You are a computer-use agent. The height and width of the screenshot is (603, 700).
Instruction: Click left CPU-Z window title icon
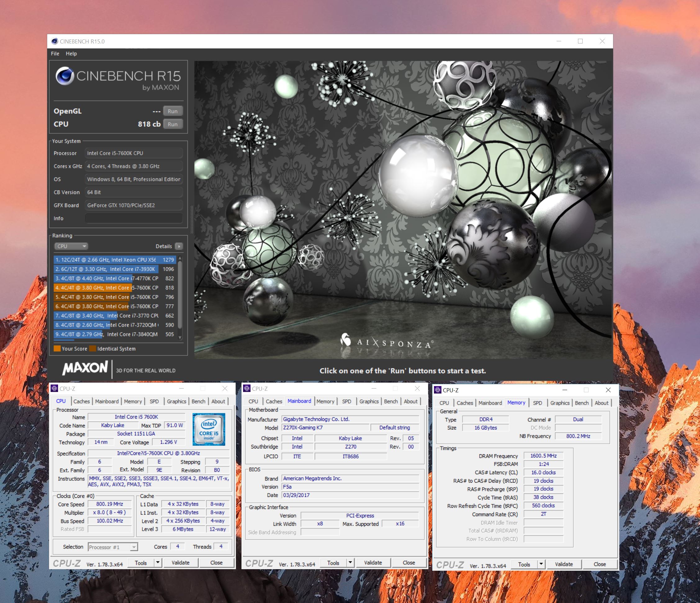coord(54,389)
